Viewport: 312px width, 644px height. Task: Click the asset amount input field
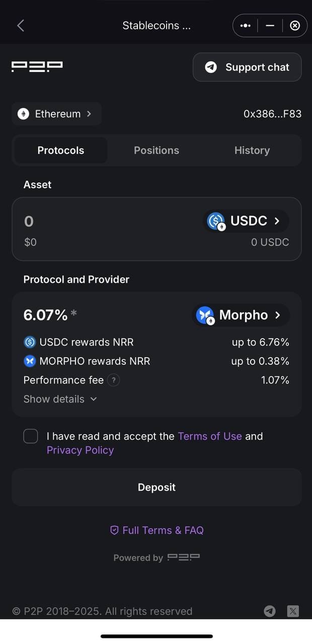(x=101, y=221)
